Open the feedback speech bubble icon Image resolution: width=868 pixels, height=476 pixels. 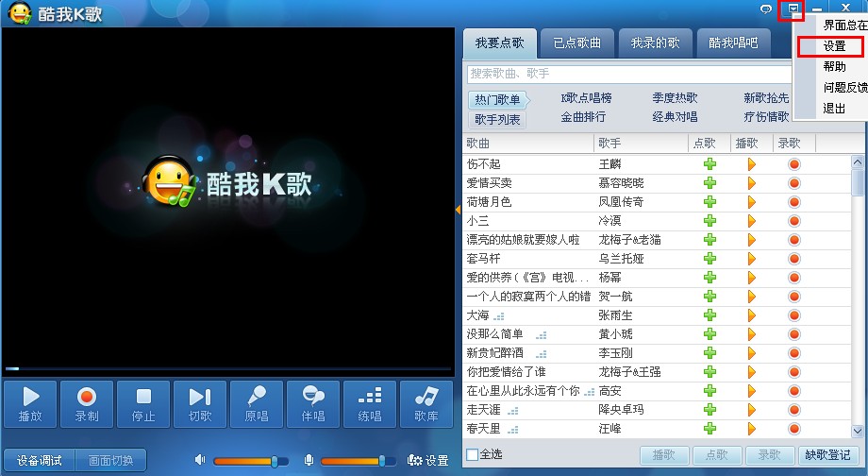tap(766, 8)
